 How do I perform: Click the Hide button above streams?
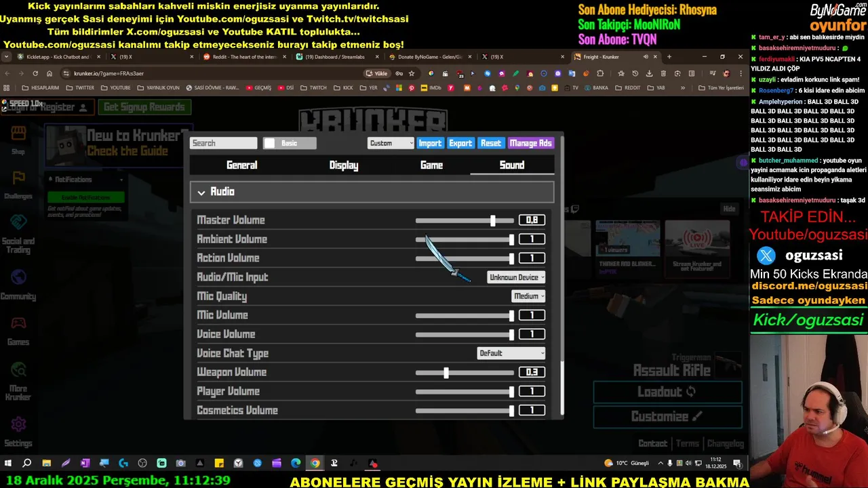pyautogui.click(x=729, y=209)
